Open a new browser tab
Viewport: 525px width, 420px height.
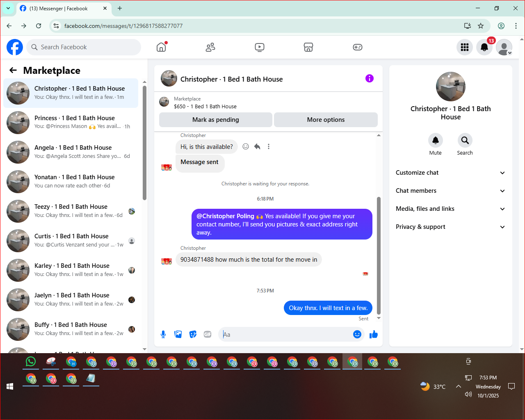tap(120, 8)
